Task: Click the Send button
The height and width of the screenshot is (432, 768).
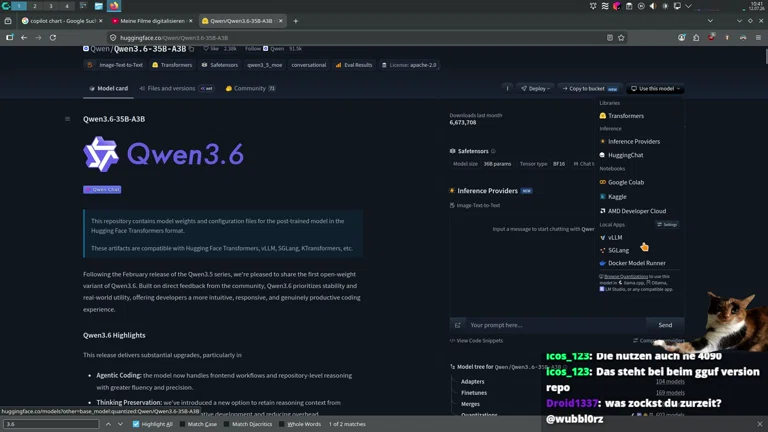Action: tap(665, 325)
